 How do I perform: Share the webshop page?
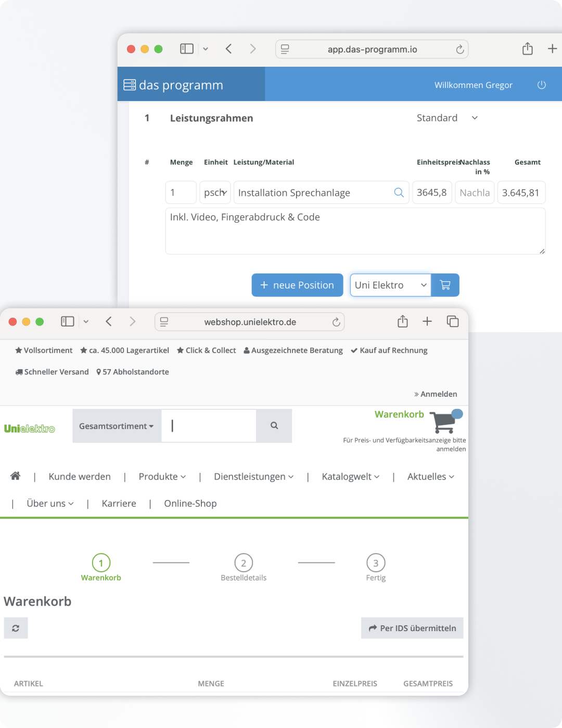(403, 321)
